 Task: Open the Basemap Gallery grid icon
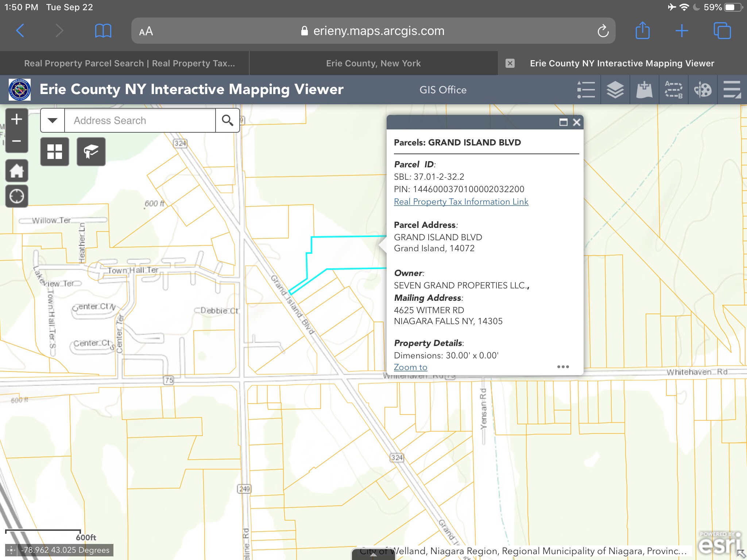point(55,152)
